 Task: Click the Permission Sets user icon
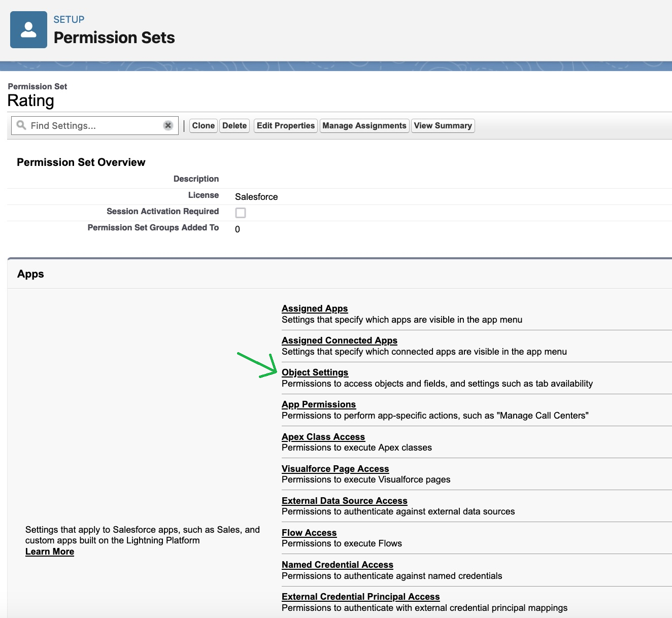click(x=28, y=30)
